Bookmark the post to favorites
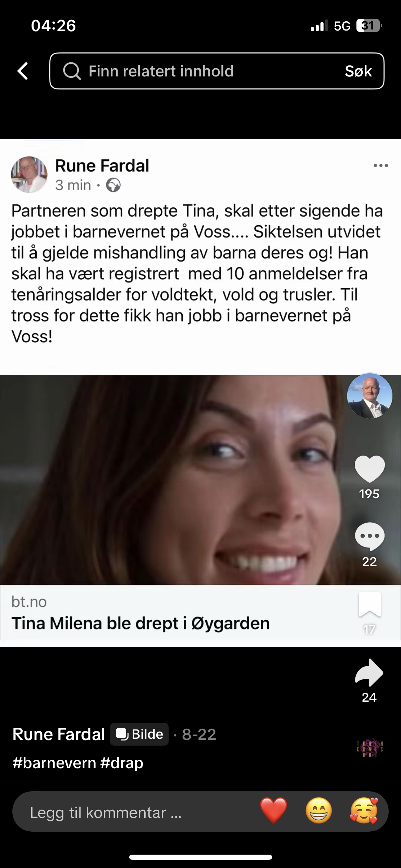Image resolution: width=401 pixels, height=868 pixels. [x=369, y=605]
